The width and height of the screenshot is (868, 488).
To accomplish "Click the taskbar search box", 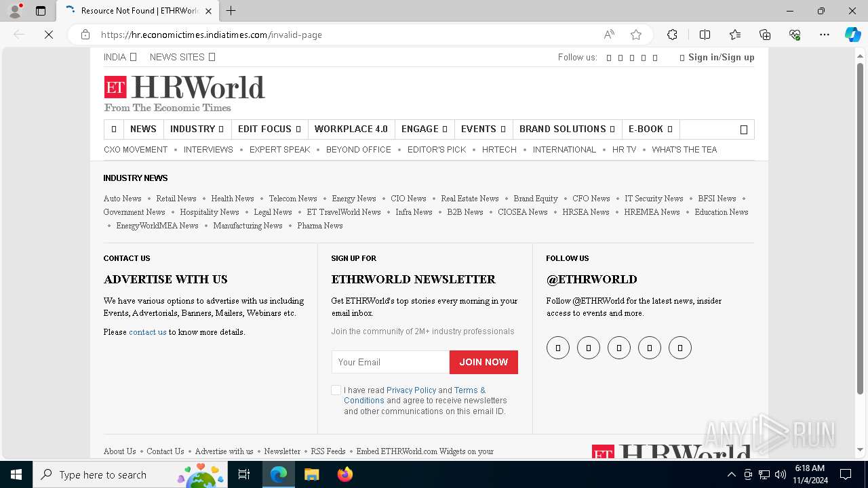I will click(x=129, y=474).
